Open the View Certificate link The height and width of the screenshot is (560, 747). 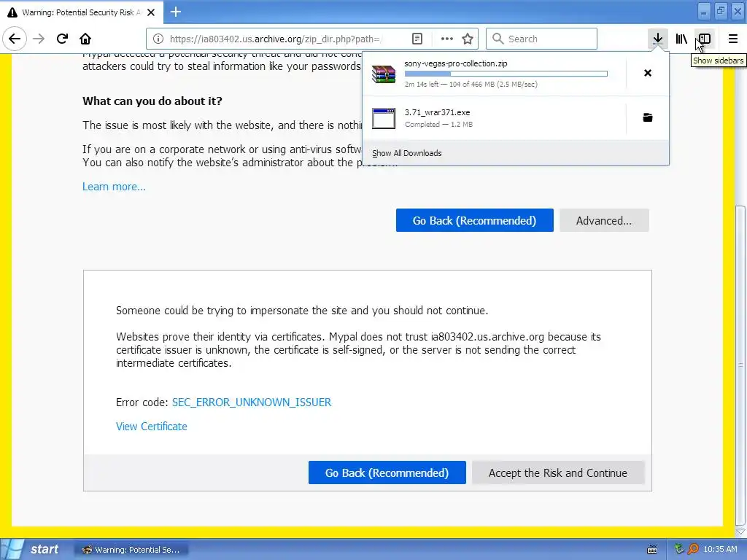152,426
